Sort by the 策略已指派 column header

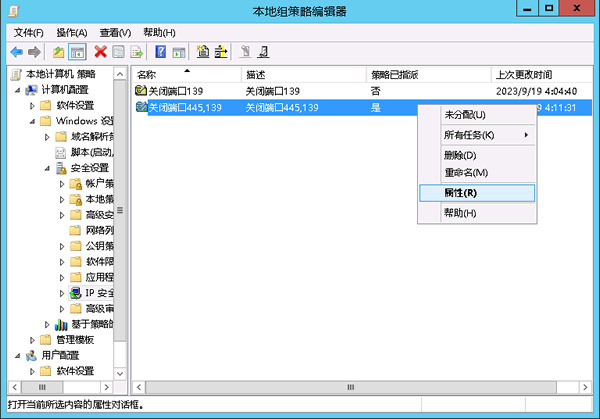click(429, 75)
